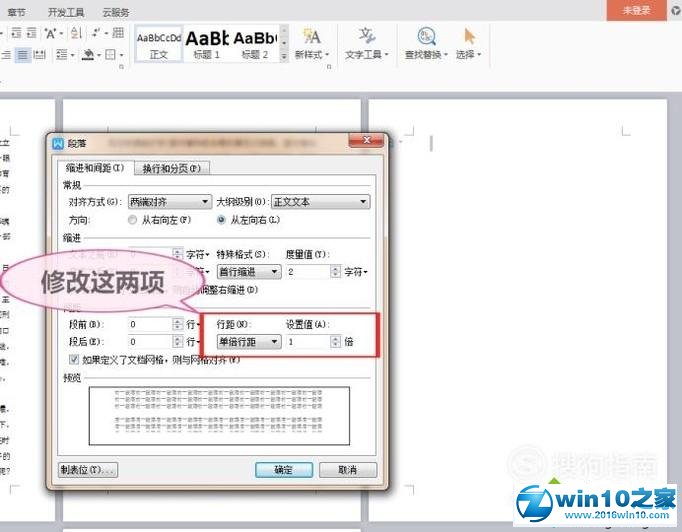This screenshot has width=682, height=532.
Task: Open the 特殊格式 首行缩进 dropdown
Action: click(249, 271)
